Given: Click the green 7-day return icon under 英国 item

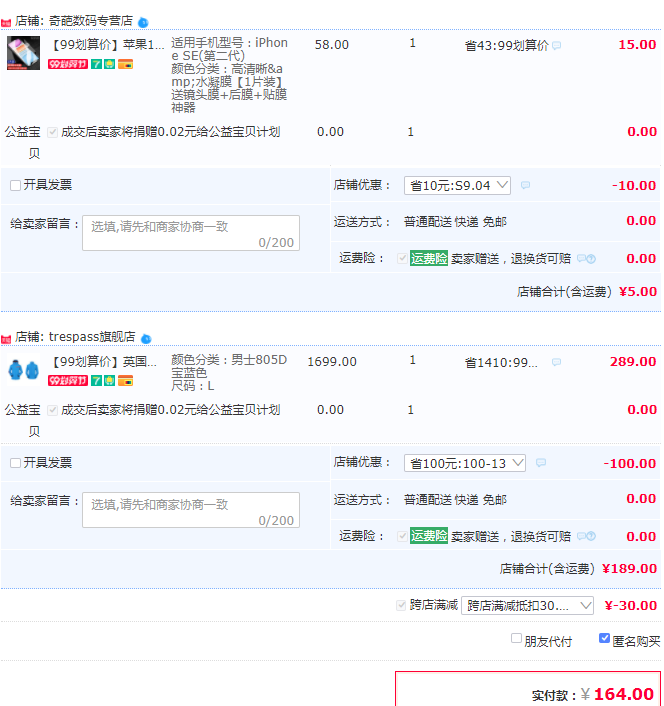Looking at the screenshot, I should pos(96,381).
